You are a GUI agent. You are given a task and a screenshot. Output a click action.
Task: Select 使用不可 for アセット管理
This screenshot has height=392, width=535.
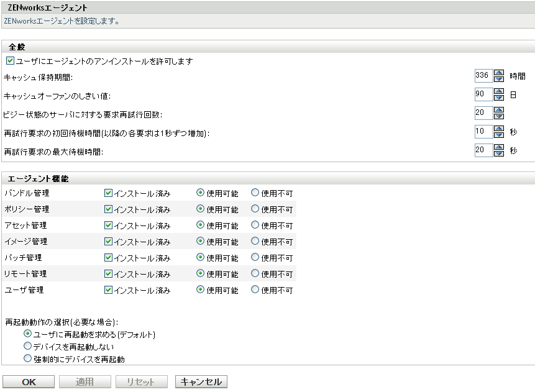(255, 225)
